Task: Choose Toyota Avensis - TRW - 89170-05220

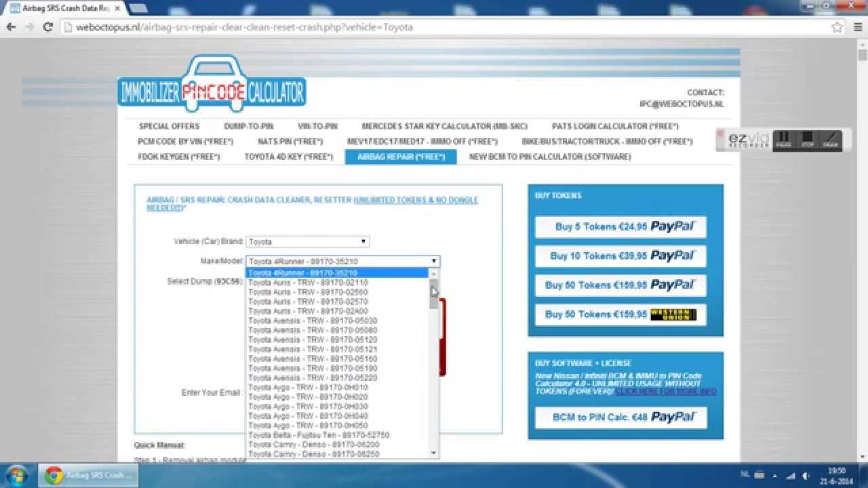Action: click(338, 378)
